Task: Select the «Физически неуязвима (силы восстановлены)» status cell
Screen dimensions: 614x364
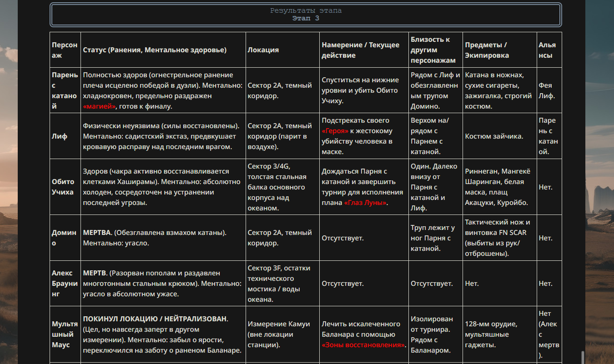Action: (x=163, y=136)
